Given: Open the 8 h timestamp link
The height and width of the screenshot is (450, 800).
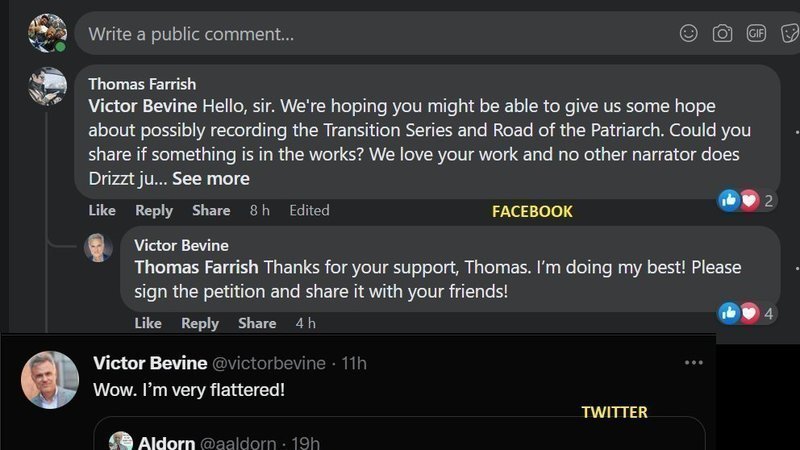Looking at the screenshot, I should point(259,210).
